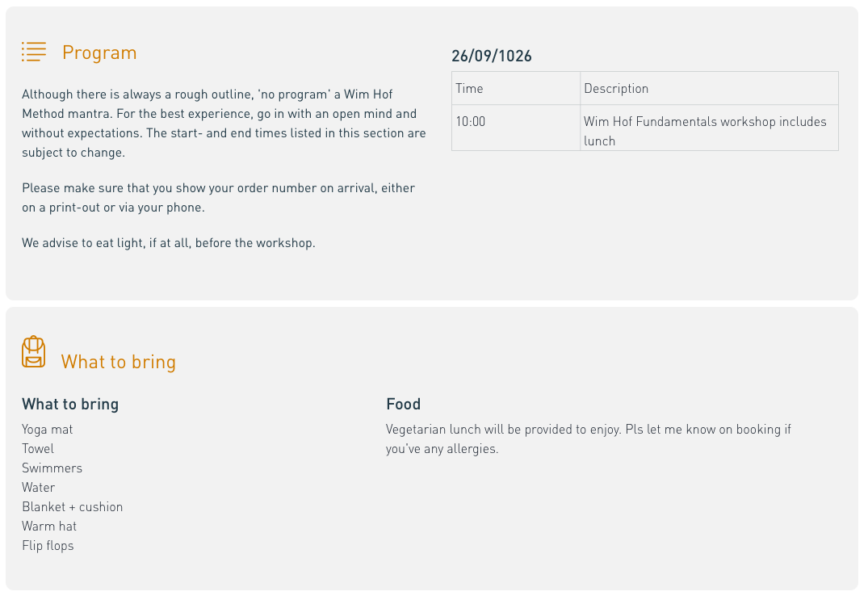868x600 pixels.
Task: Click the Vegetarian lunch paragraph text
Action: [x=589, y=439]
